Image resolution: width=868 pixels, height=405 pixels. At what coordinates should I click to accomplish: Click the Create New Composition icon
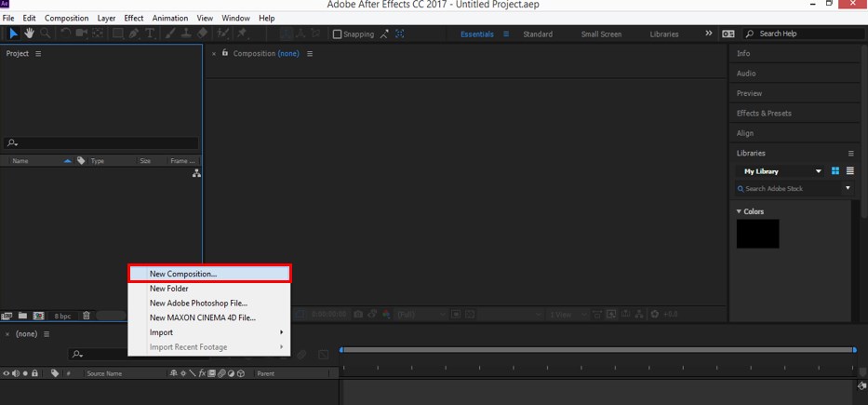click(38, 316)
